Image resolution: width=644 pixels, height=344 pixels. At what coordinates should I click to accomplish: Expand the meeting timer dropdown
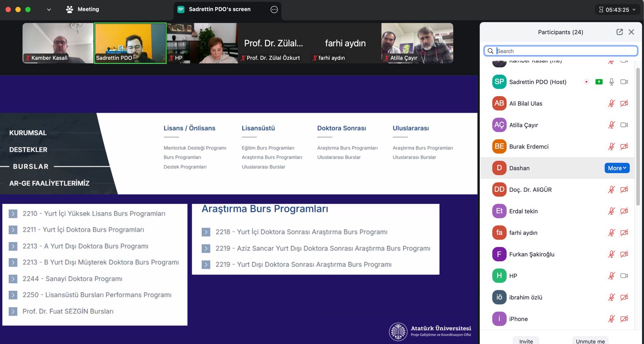634,10
